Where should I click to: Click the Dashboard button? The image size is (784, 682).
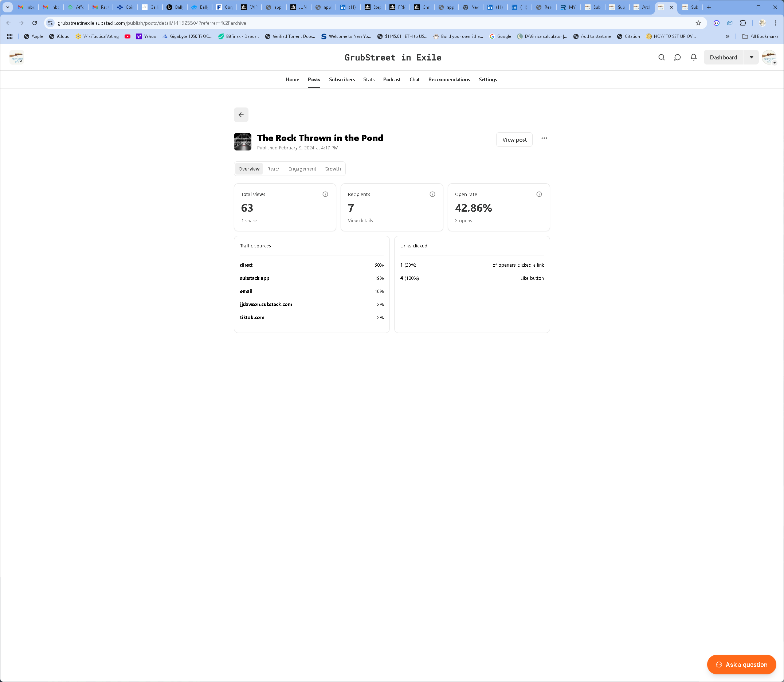tap(723, 57)
